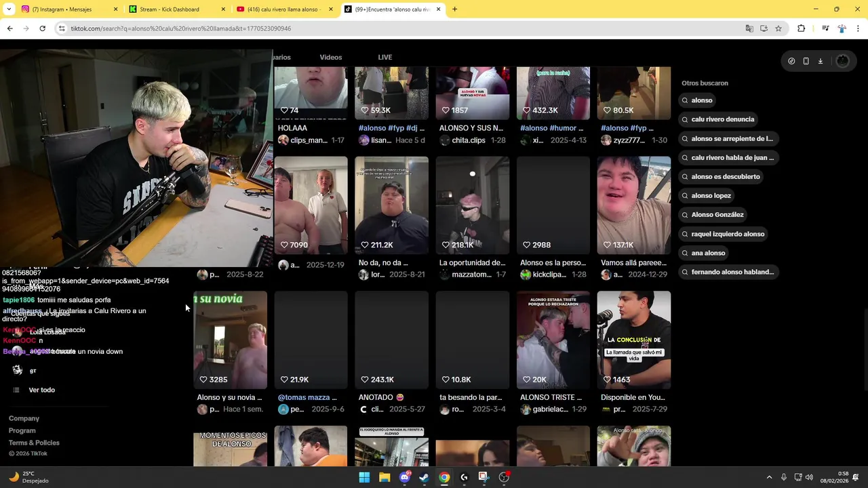Screen dimensions: 868x488
Task: Open TikTok coins icon in top pill
Action: 791,61
